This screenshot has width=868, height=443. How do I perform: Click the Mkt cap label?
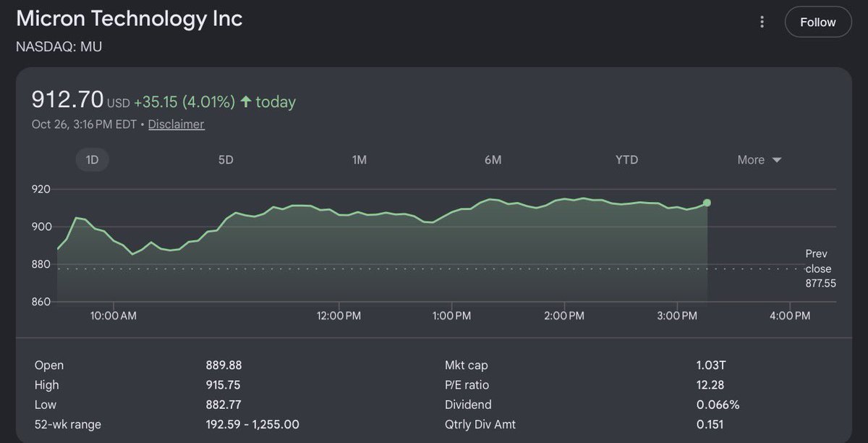pyautogui.click(x=467, y=366)
